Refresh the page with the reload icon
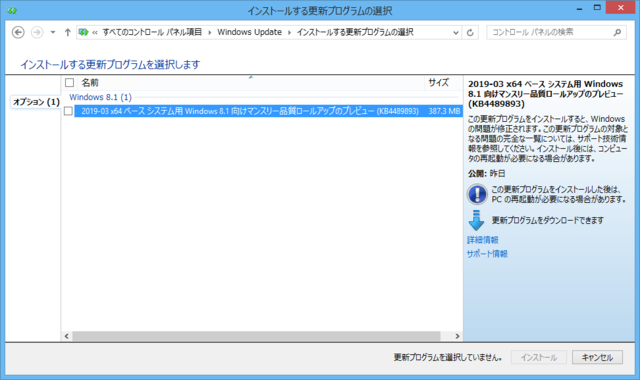This screenshot has height=380, width=640. pos(470,33)
